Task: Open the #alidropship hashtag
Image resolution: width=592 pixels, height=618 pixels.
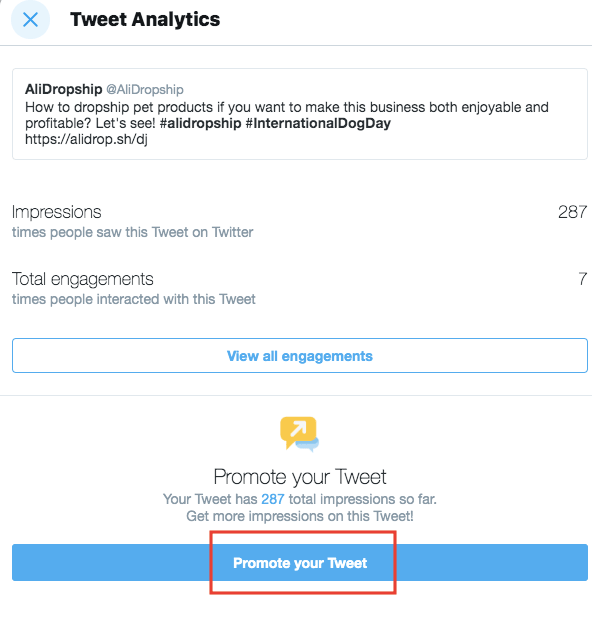Action: [201, 123]
